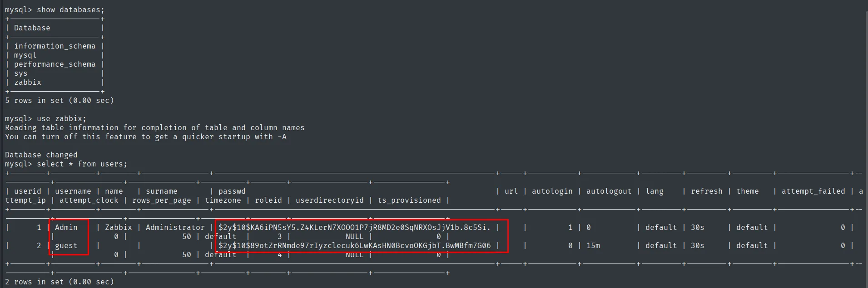The width and height of the screenshot is (868, 288).
Task: Click the 'show databases;' command text
Action: pos(71,10)
